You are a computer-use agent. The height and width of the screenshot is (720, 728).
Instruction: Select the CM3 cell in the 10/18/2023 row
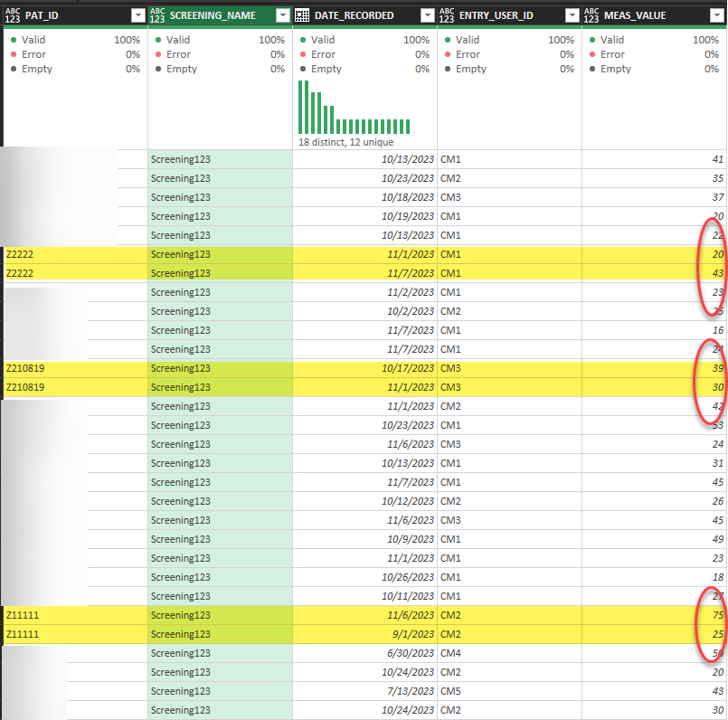[510, 197]
